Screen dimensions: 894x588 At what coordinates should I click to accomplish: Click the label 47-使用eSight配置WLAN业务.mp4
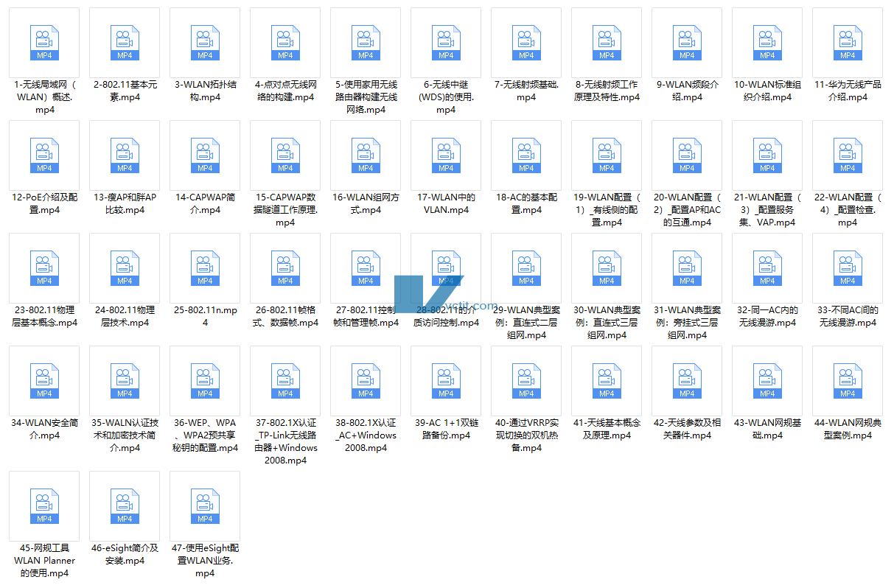point(205,560)
